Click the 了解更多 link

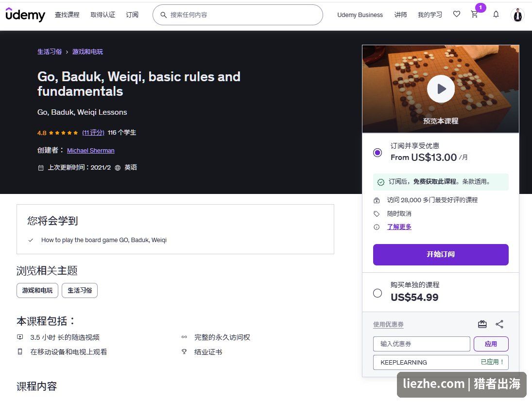(399, 227)
